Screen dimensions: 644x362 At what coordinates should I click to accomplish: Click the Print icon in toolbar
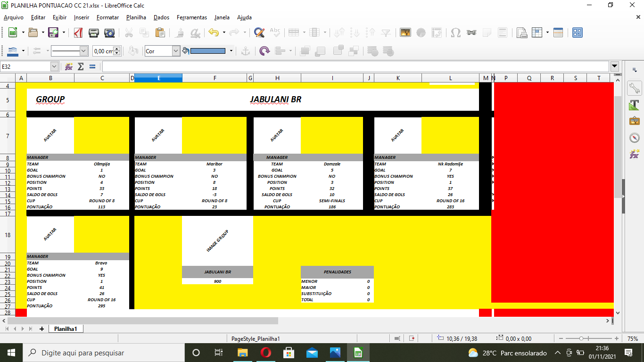click(x=94, y=33)
